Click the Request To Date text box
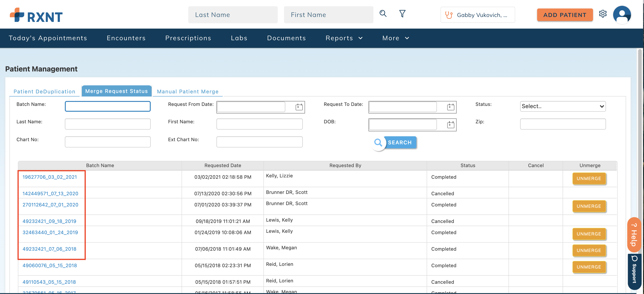Viewport: 644px width, 294px height. pos(403,107)
